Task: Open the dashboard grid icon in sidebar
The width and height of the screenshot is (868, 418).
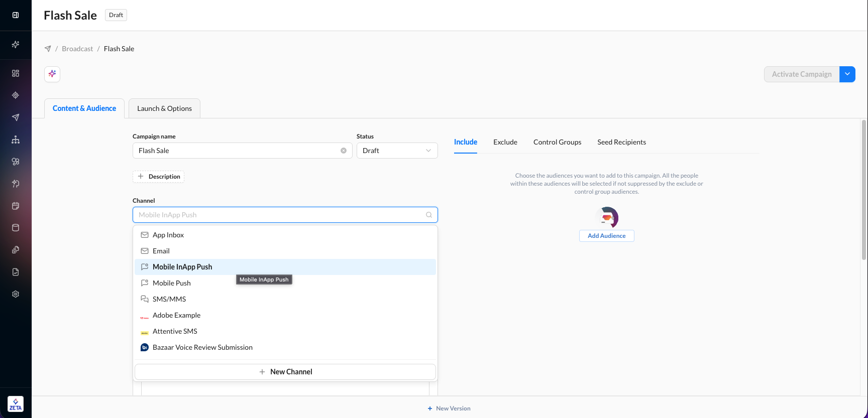Action: click(x=16, y=73)
